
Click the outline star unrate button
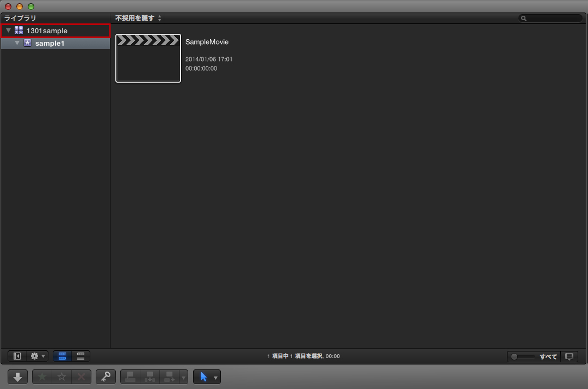[x=62, y=376]
